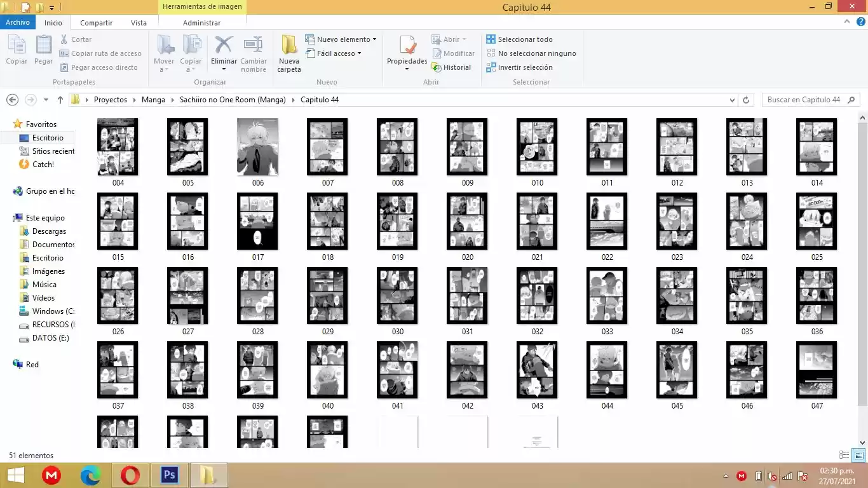Viewport: 868px width, 488px height.
Task: Open Microsoft Edge from the taskbar
Action: coord(91,475)
